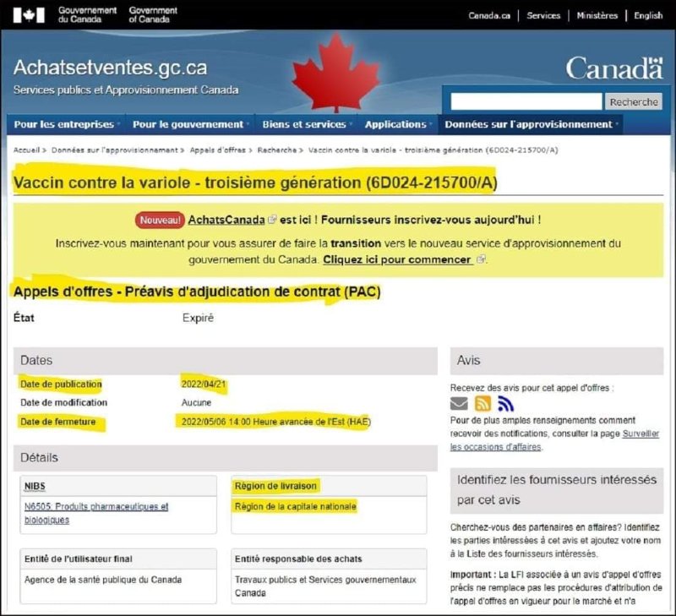Click the Date de fermeture label

tap(57, 422)
